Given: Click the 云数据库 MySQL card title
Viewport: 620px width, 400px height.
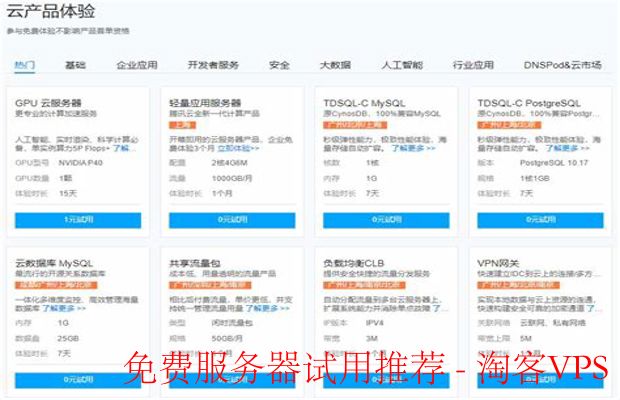Looking at the screenshot, I should [x=54, y=263].
